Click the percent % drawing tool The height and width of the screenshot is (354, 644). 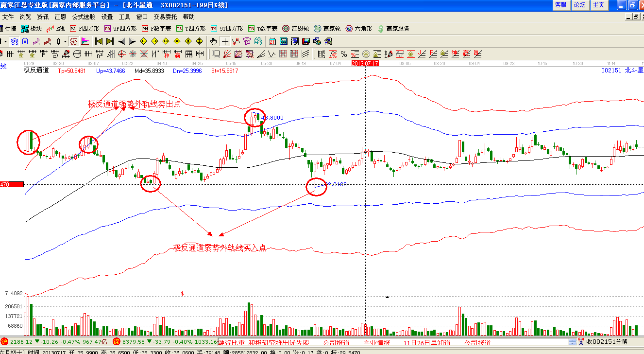coord(343,53)
